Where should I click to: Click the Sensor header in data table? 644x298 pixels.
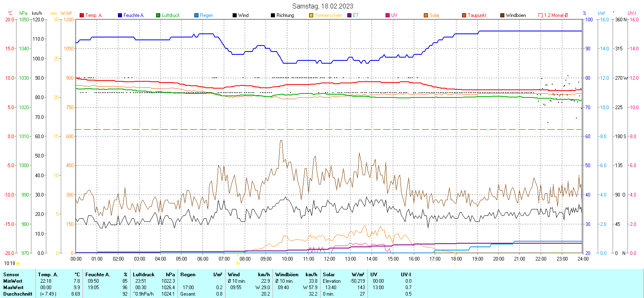pos(11,275)
